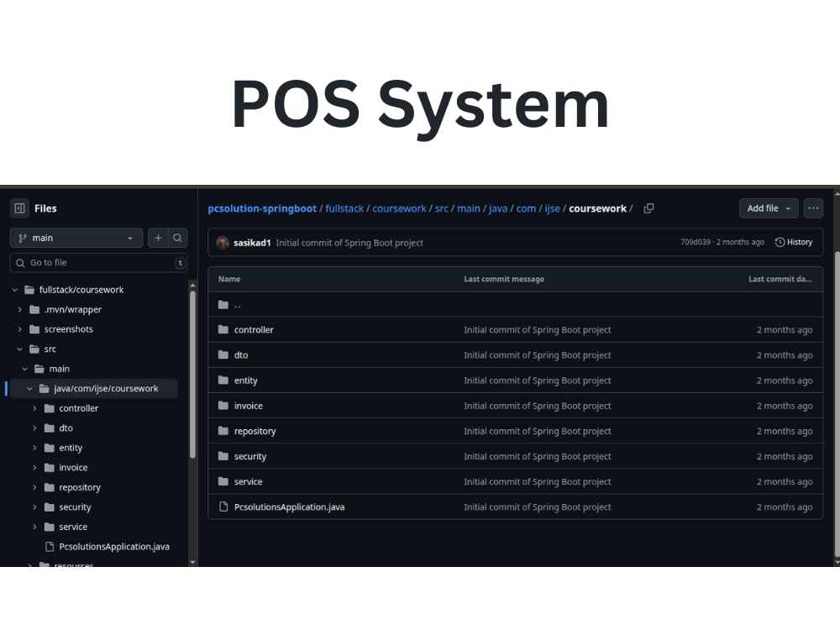Open the main branch selector dropdown

pyautogui.click(x=76, y=238)
